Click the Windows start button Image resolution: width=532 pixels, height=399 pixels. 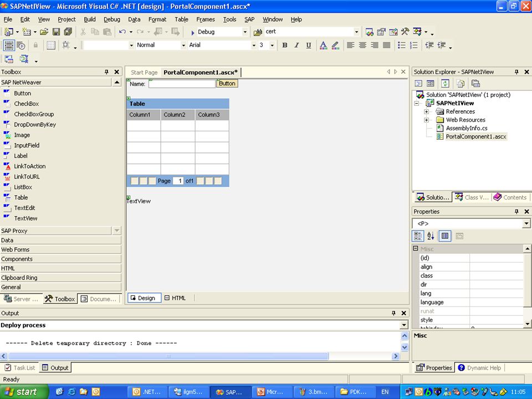pyautogui.click(x=24, y=392)
